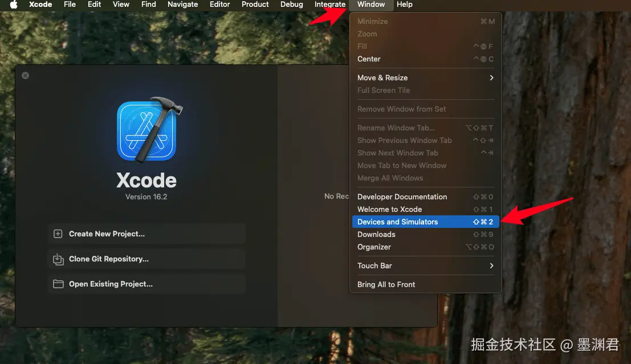
Task: Select Center in the Window menu
Action: click(425, 59)
